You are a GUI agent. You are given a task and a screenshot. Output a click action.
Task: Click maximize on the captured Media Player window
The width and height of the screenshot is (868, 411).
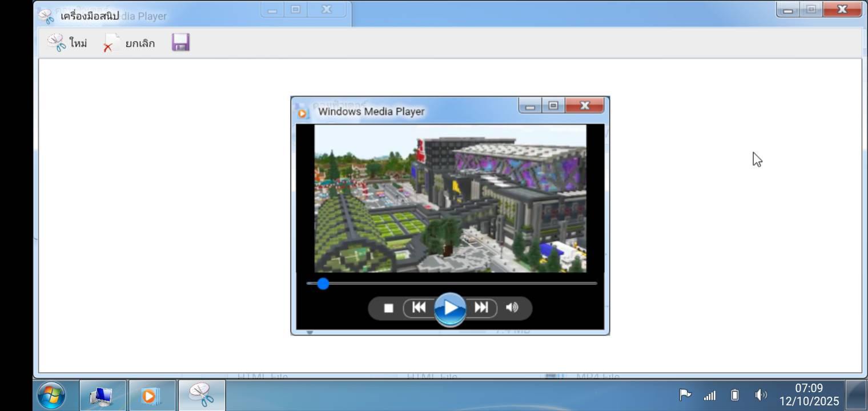(x=553, y=106)
